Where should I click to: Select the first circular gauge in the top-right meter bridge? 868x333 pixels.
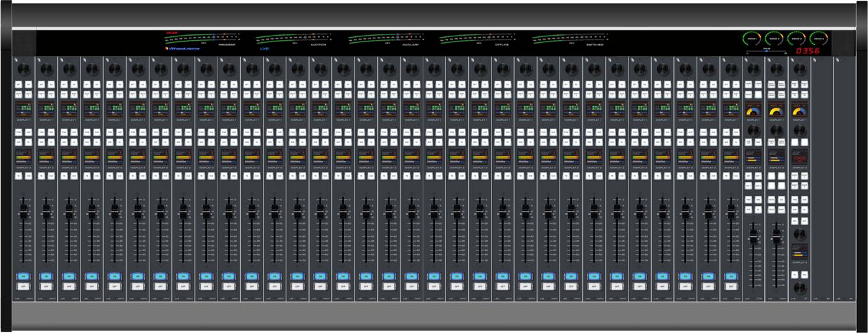[751, 40]
